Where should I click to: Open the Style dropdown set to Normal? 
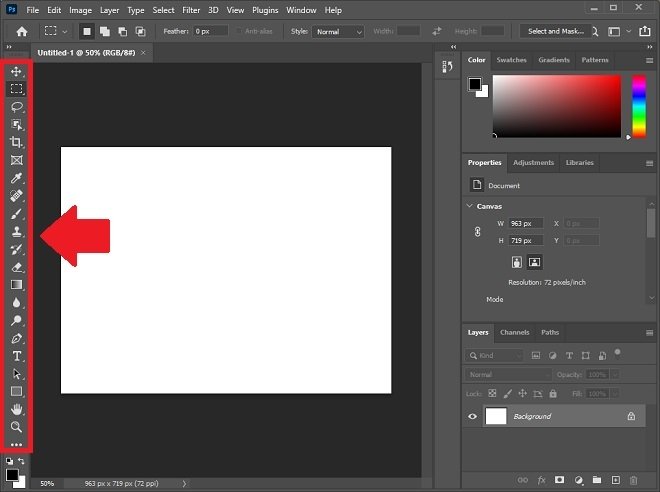point(338,32)
